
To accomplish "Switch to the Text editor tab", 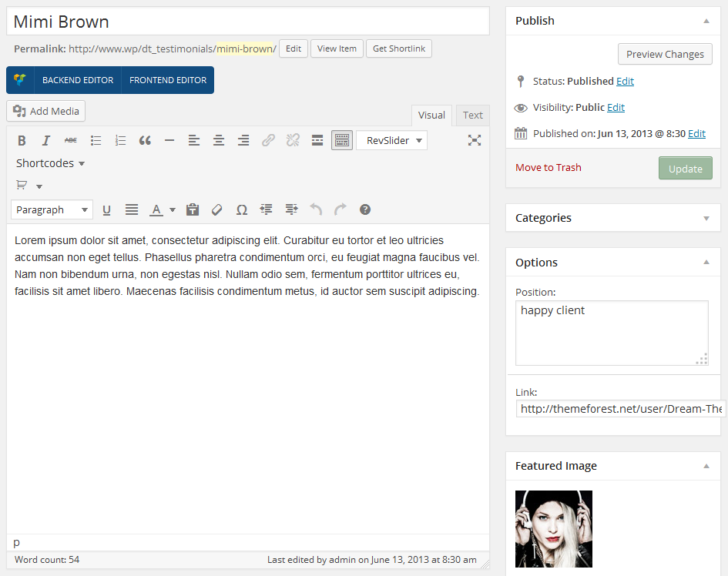I will click(472, 116).
